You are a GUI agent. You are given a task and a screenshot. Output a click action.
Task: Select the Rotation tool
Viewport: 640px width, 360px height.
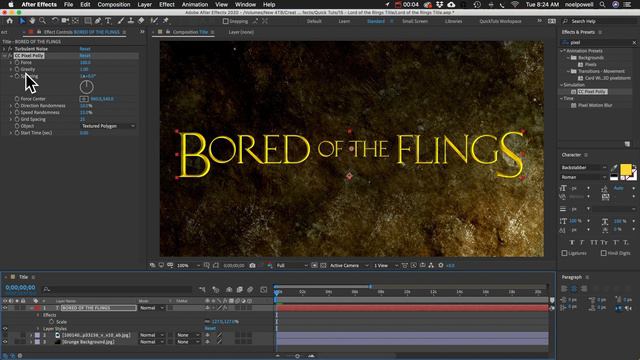(x=55, y=21)
